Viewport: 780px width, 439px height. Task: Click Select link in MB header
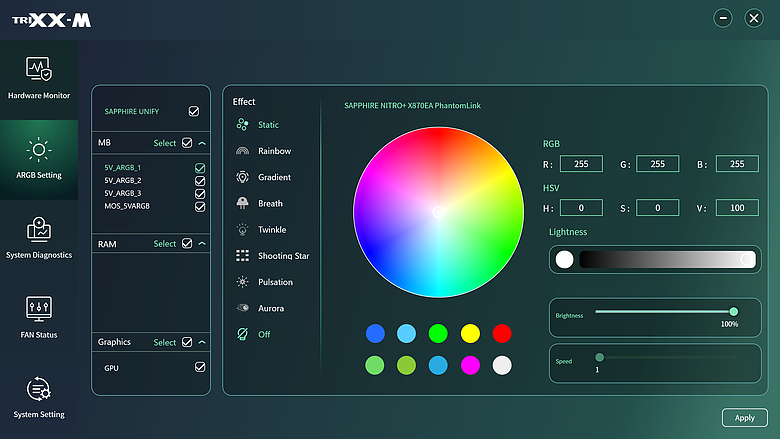[165, 143]
